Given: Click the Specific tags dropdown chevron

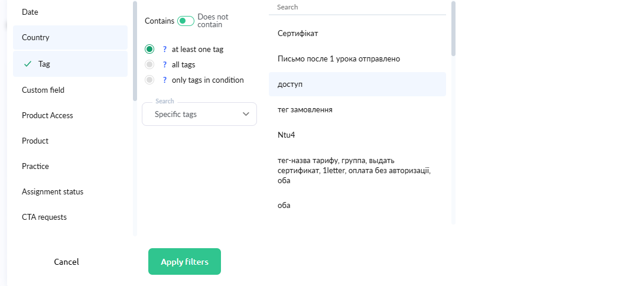Looking at the screenshot, I should [x=246, y=114].
